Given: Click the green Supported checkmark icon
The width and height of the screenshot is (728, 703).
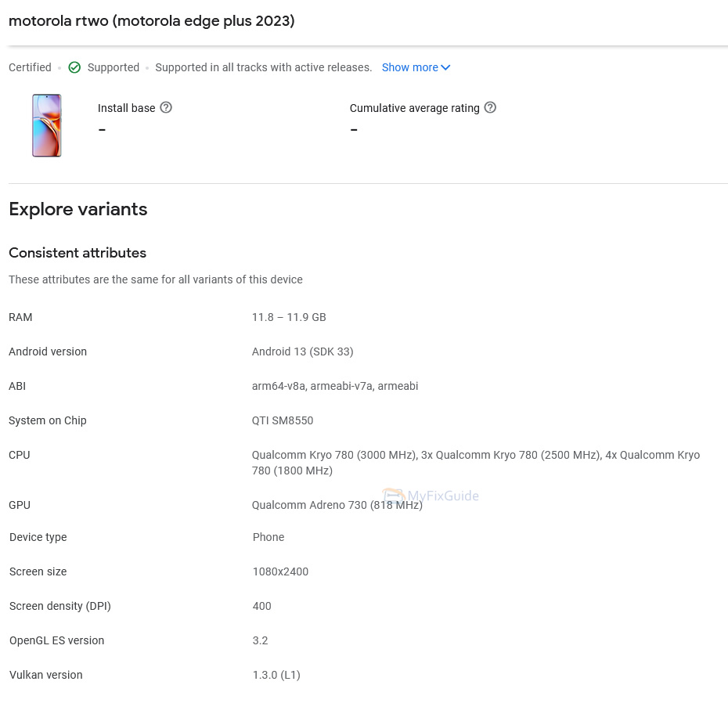Looking at the screenshot, I should point(74,67).
